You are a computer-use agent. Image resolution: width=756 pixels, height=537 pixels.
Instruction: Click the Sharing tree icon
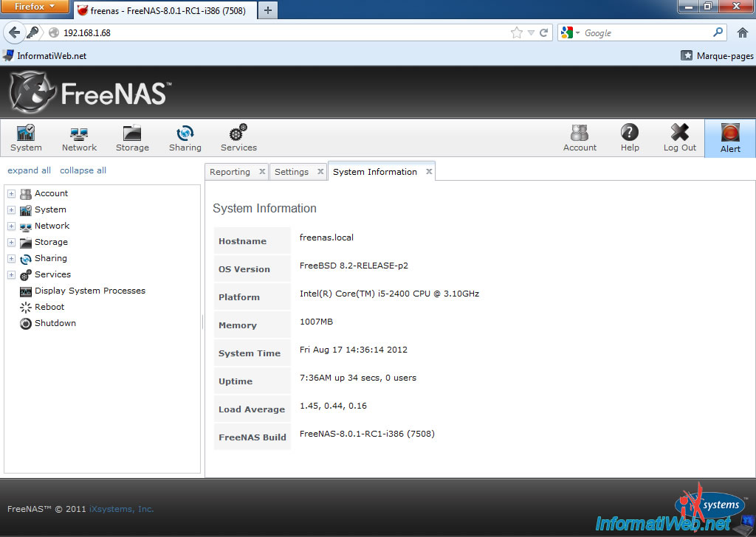tap(26, 259)
